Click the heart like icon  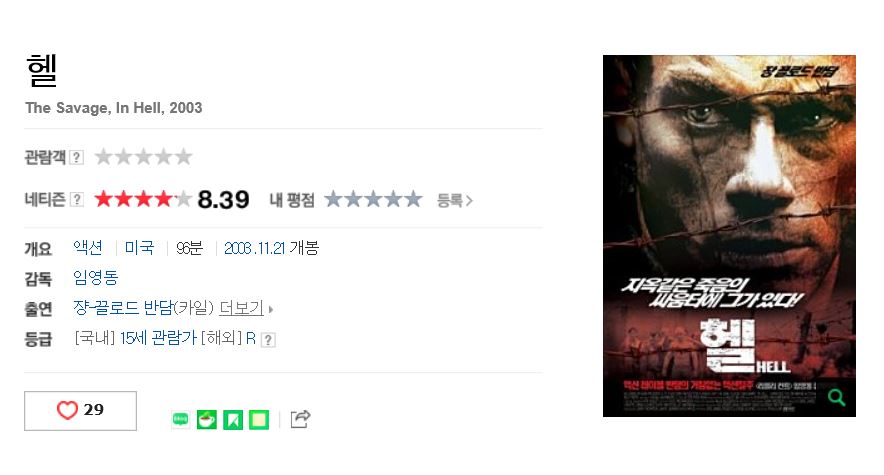tap(67, 410)
